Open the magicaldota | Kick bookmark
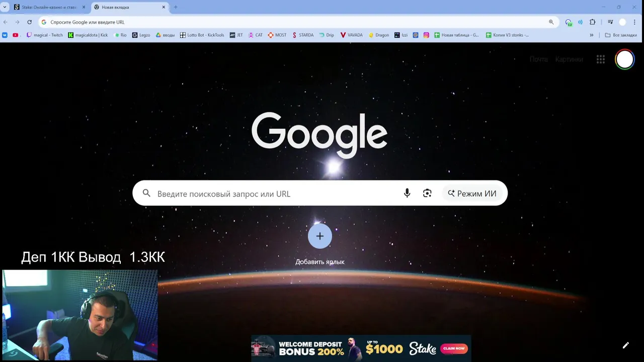Screen dimensions: 644x362 point(88,35)
